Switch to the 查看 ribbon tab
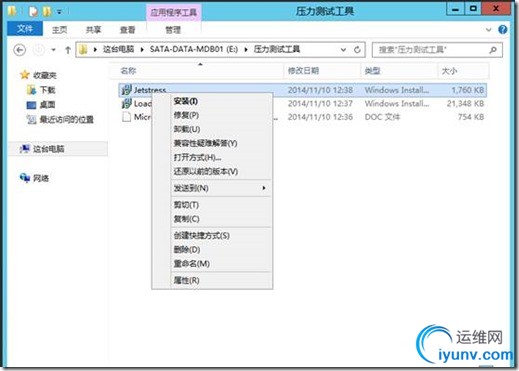 point(127,30)
